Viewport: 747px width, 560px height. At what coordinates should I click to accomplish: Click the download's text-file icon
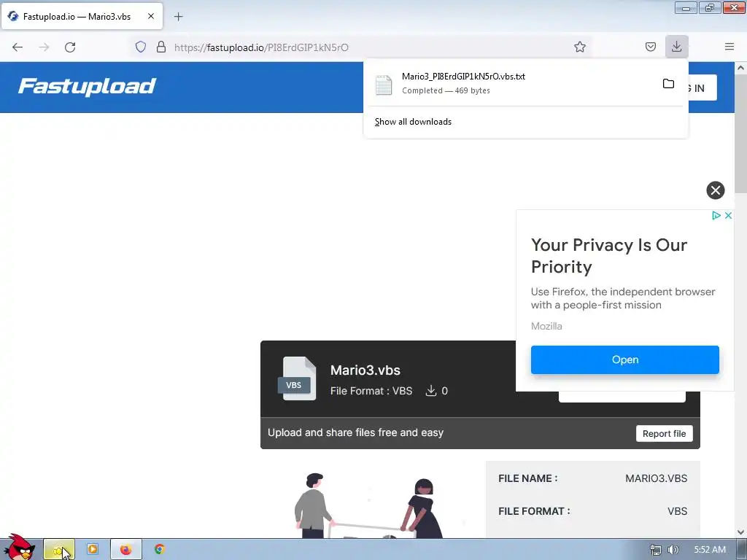(384, 85)
